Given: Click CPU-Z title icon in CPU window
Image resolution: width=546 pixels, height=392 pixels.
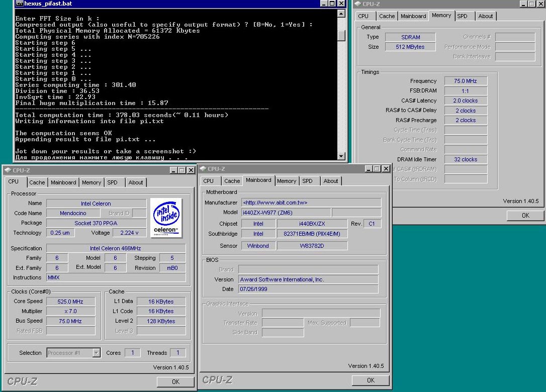Looking at the screenshot, I should click(8, 170).
